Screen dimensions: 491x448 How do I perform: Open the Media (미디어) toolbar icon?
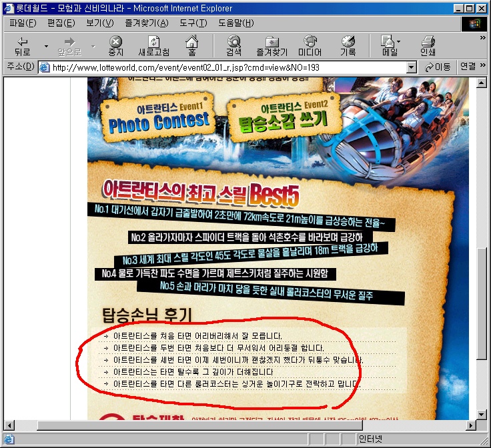310,46
